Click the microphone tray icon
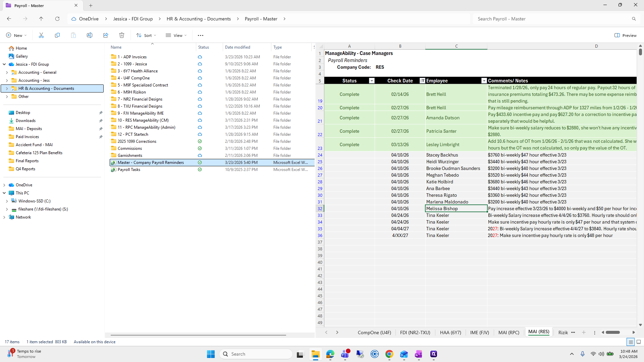The width and height of the screenshot is (644, 362). 583,354
